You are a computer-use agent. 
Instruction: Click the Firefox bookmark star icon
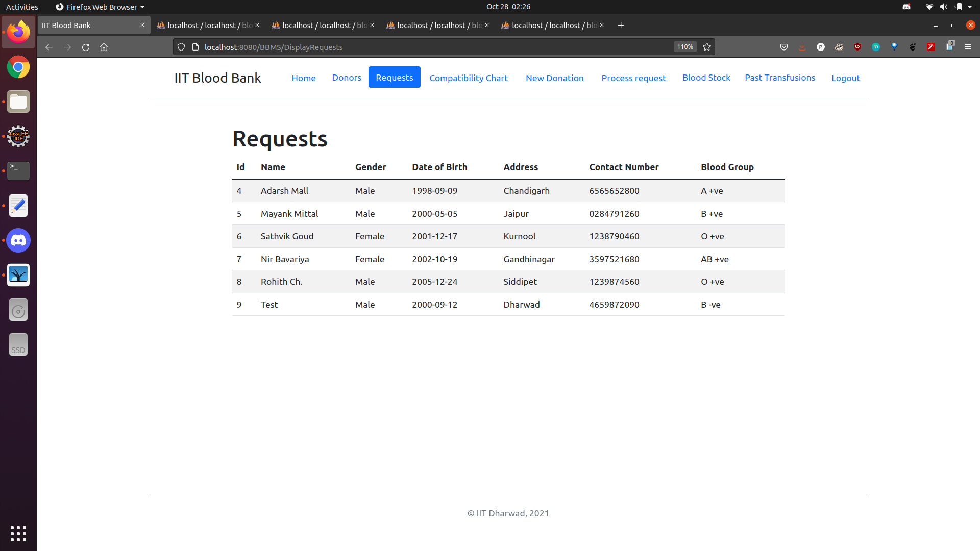707,46
